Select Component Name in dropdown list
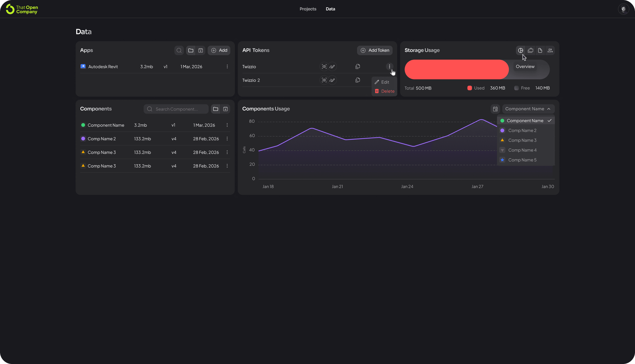Viewport: 635px width, 364px height. 526,121
